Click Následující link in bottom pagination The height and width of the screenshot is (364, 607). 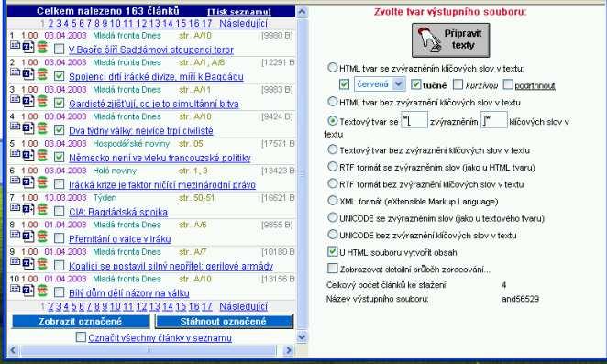[244, 306]
